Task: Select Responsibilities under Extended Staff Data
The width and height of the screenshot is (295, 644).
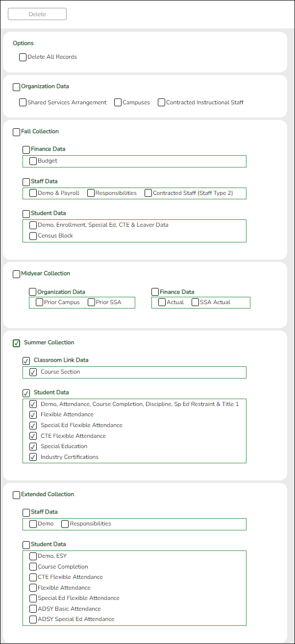Action: pos(65,524)
